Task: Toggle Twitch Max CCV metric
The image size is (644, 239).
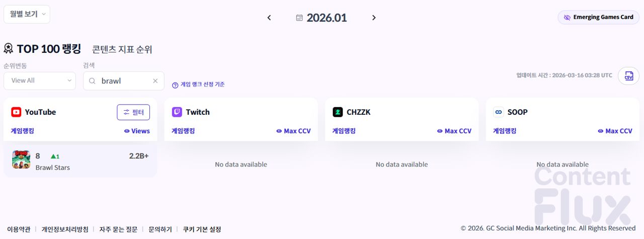Action: (x=293, y=131)
